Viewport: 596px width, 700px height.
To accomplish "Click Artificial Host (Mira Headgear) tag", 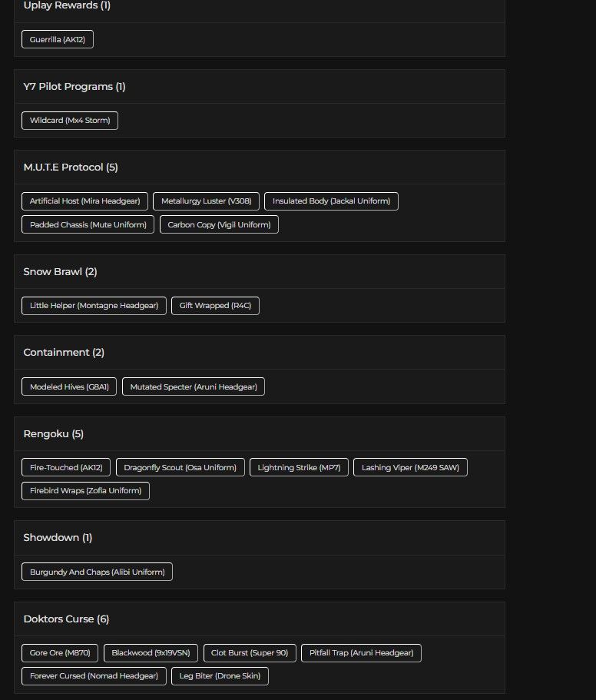I will [84, 201].
